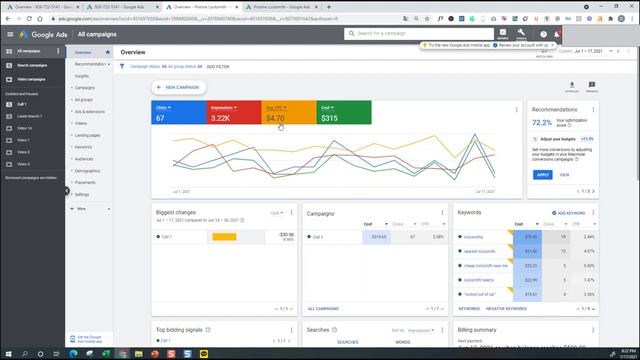
Task: Select Video campaigns in sidebar
Action: click(31, 79)
